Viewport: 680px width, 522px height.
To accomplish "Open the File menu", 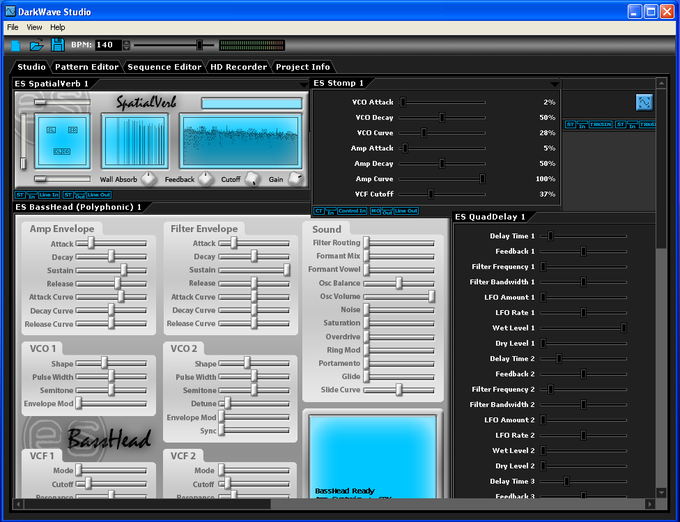I will point(12,27).
